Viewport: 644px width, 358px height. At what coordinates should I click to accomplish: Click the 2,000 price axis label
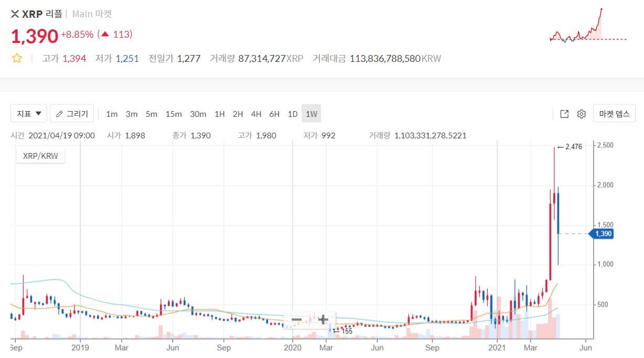604,185
